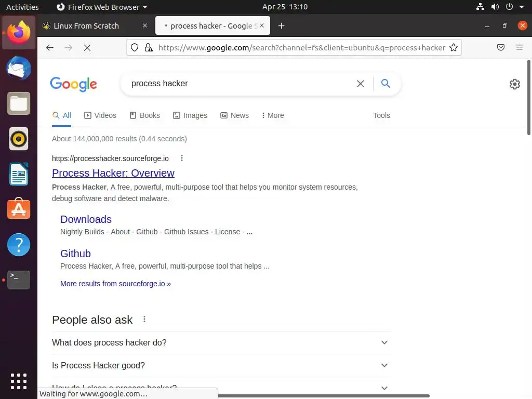Close the Linux From Scratch tab
The width and height of the screenshot is (532, 399).
pos(145,26)
